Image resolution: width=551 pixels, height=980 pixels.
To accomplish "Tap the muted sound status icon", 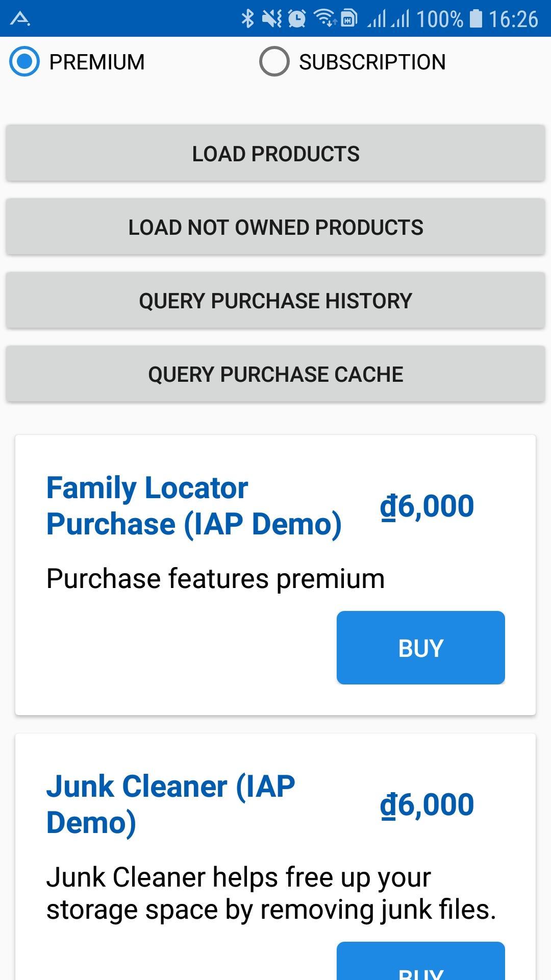I will (271, 19).
